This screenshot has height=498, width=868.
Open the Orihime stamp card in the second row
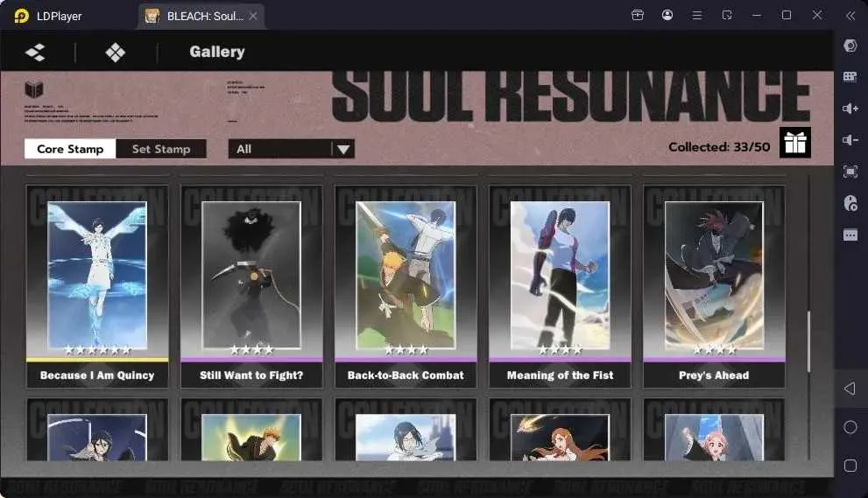561,430
